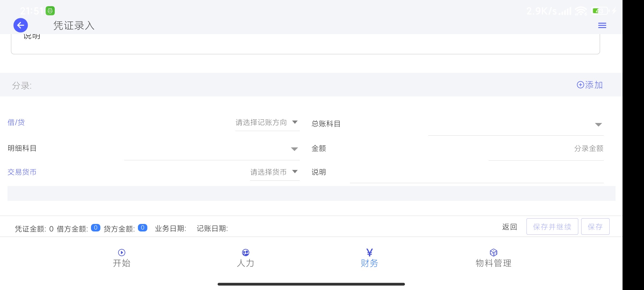Screen dimensions: 644x290
Task: Expand the 总账科目 dropdown arrow
Action: pos(598,124)
